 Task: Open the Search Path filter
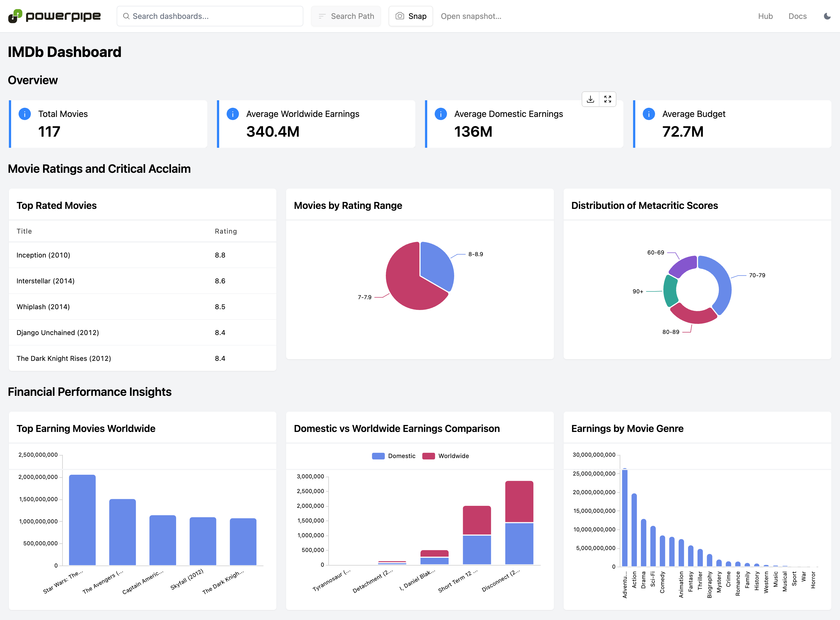(346, 16)
